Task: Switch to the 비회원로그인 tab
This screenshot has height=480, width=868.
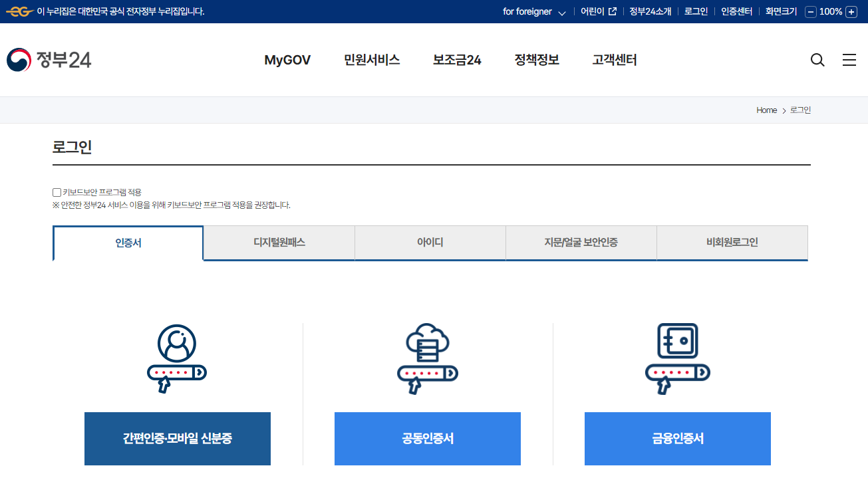Action: click(732, 243)
